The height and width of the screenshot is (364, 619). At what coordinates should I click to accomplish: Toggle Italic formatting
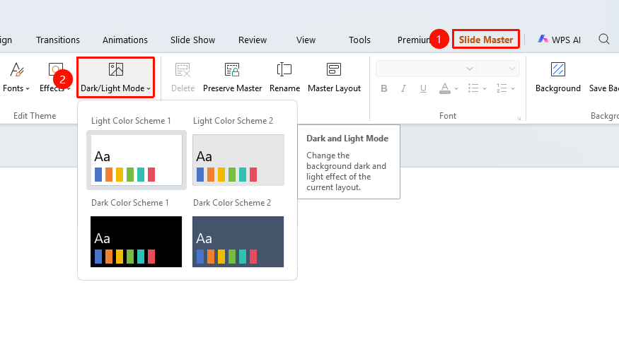pyautogui.click(x=403, y=89)
